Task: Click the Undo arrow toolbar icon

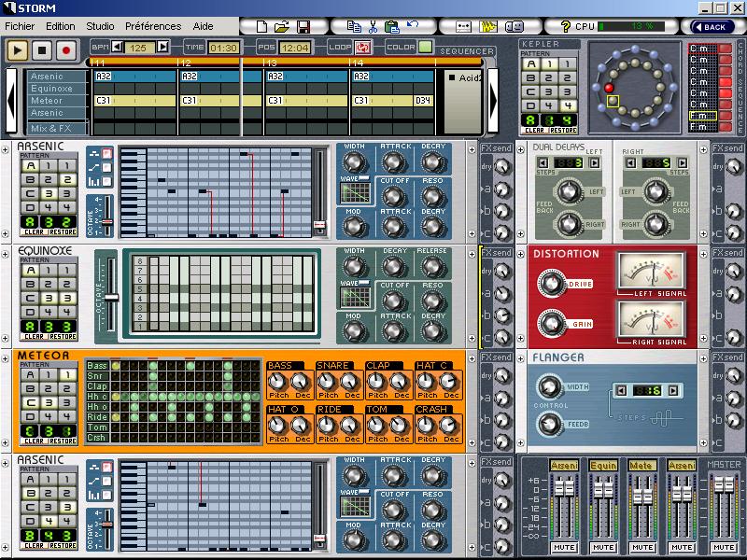Action: tap(412, 26)
